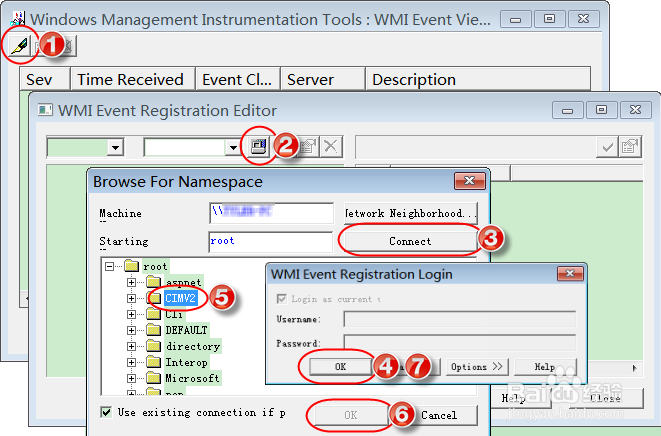Expand the directory tree node
The width and height of the screenshot is (661, 436).
point(131,346)
